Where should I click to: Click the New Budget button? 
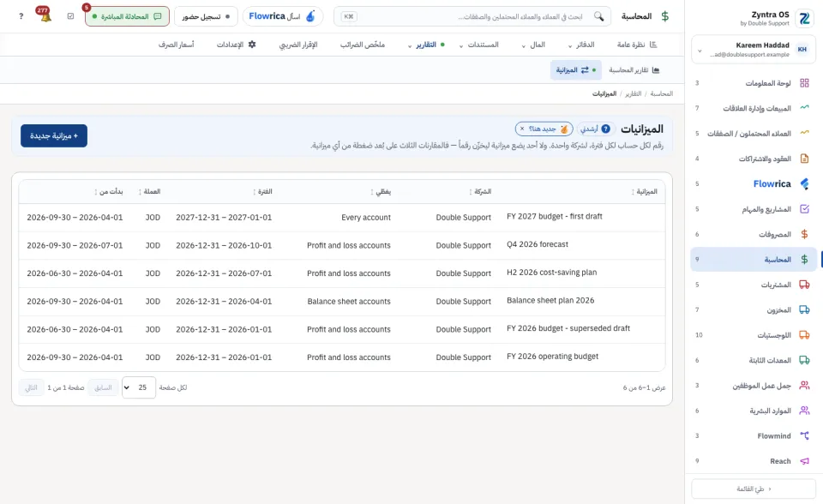pyautogui.click(x=54, y=135)
